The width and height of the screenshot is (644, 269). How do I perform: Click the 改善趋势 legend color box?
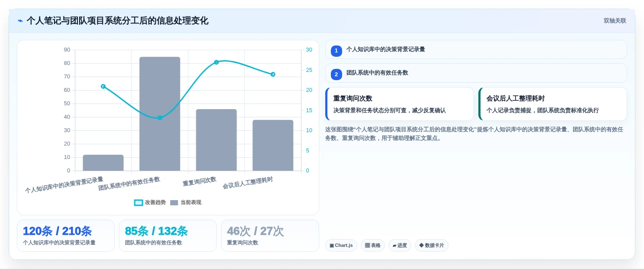[138, 203]
